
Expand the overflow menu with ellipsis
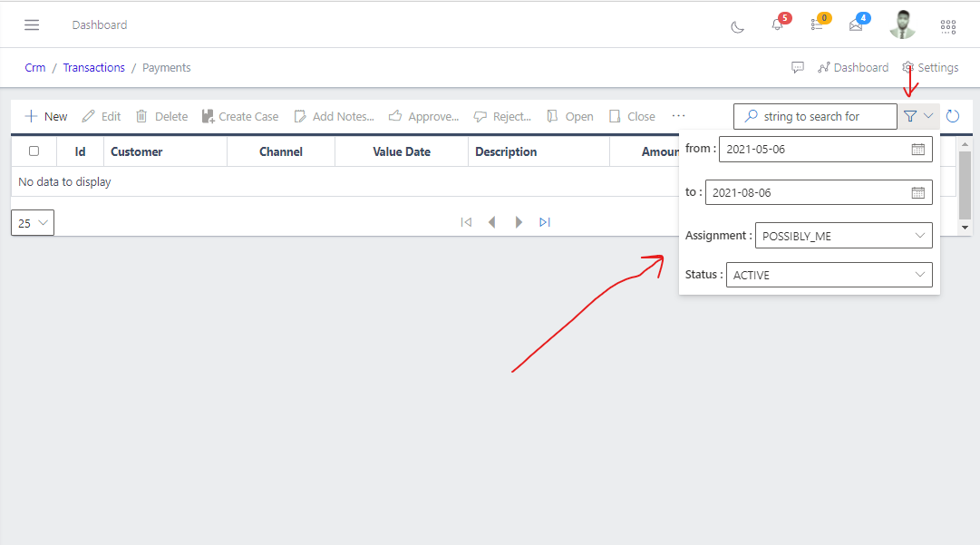tap(678, 116)
